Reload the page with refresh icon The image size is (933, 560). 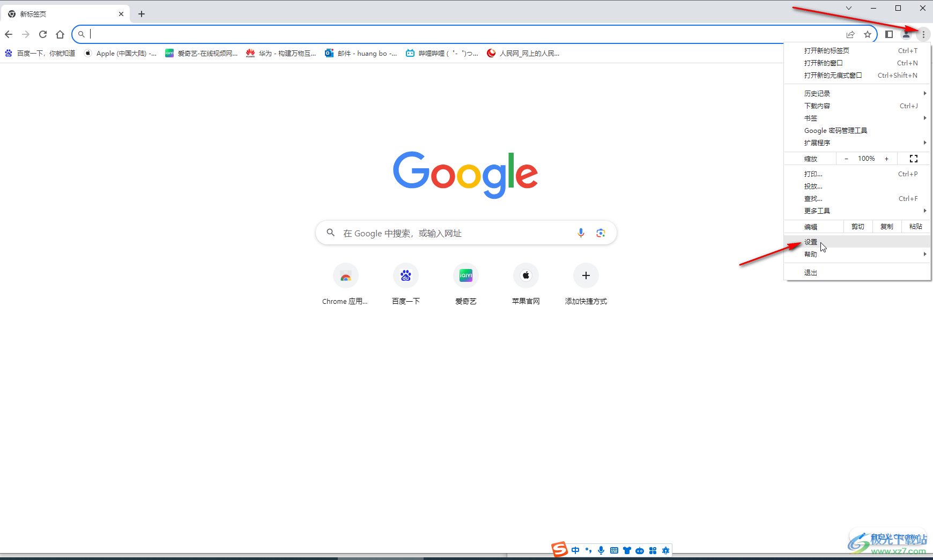[x=43, y=34]
